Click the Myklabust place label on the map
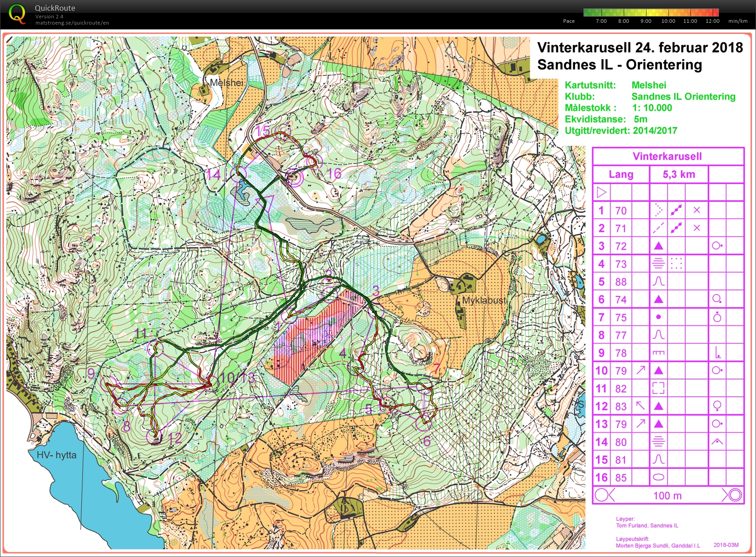756x557 pixels. click(484, 300)
